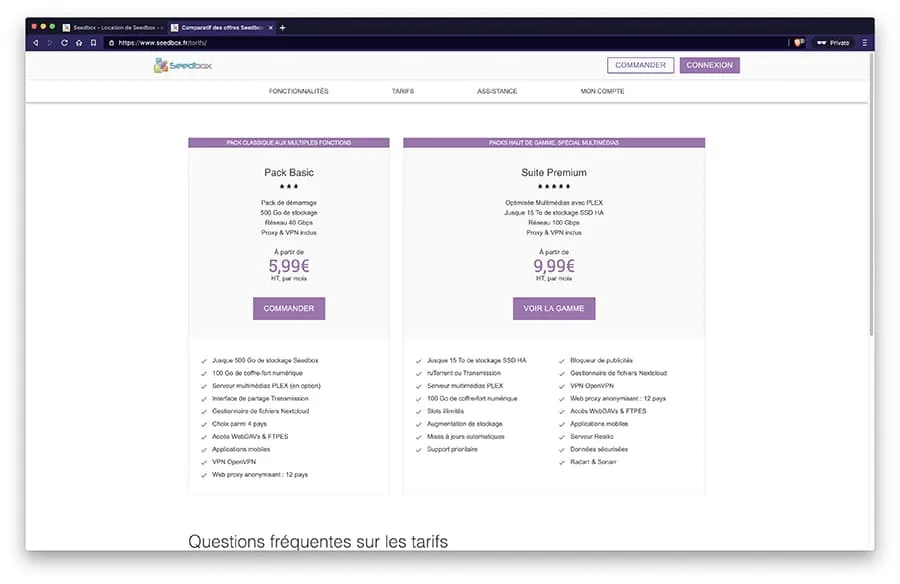Viewport: 900px width, 584px height.
Task: Click COMMANDER under Pack Basic
Action: tap(289, 308)
